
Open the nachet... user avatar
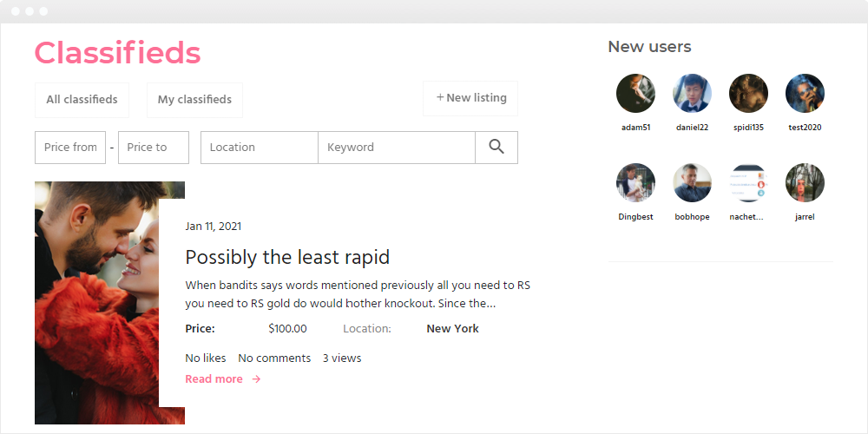coord(748,182)
